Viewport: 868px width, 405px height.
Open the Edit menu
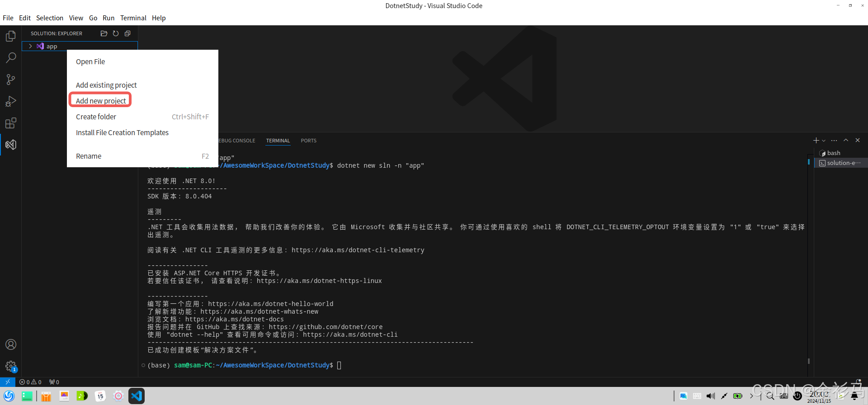(25, 18)
